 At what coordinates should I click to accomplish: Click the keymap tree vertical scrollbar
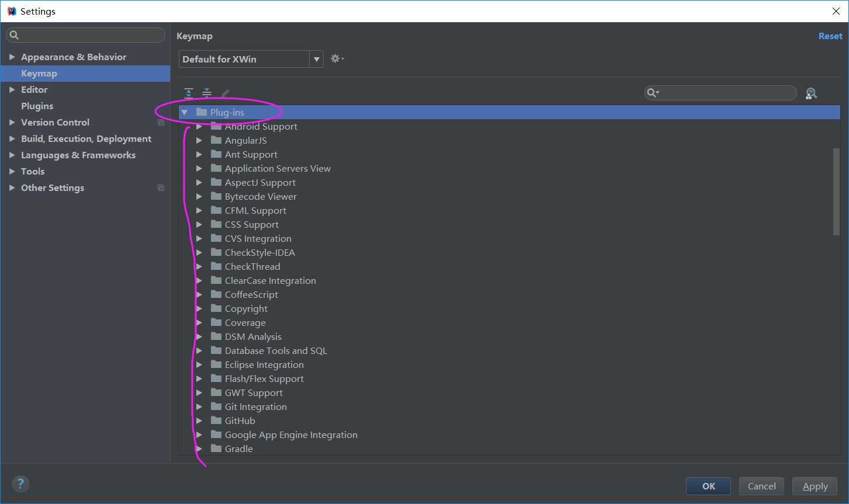coord(836,192)
